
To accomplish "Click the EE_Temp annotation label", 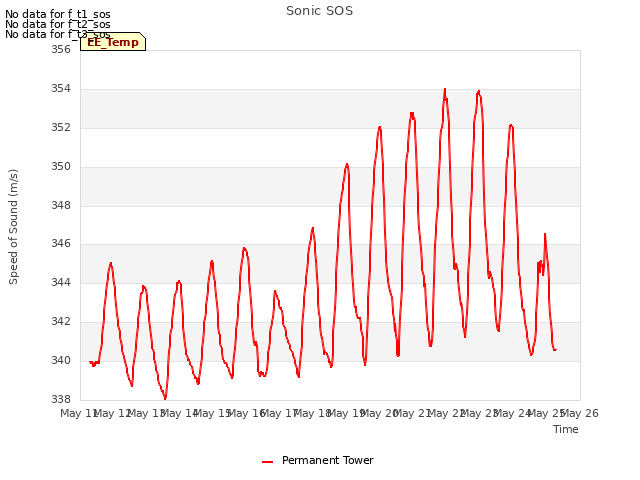I will click(113, 42).
